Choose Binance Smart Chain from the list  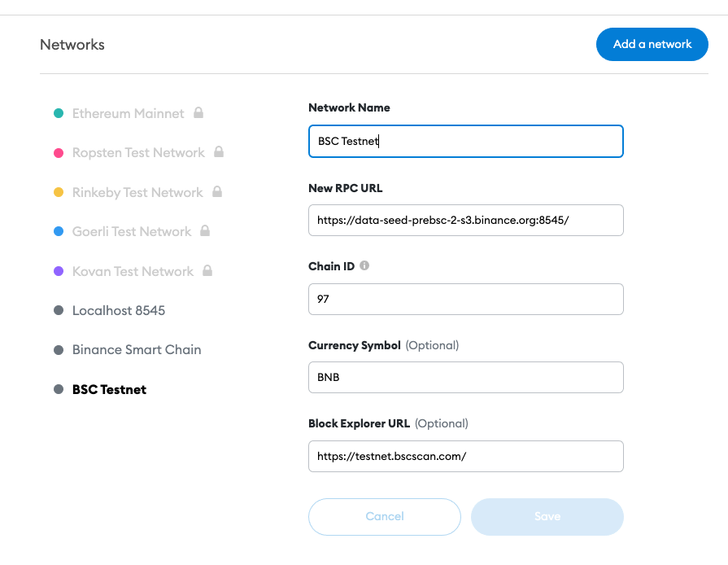(137, 350)
